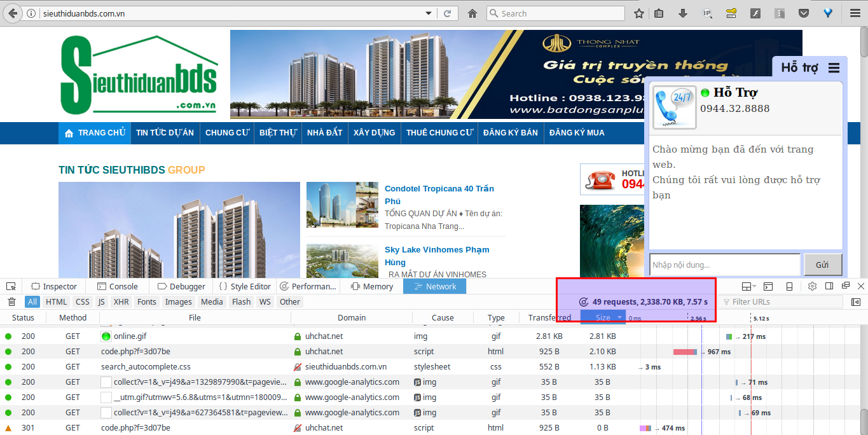Open the IP lookup extension icon

(707, 13)
